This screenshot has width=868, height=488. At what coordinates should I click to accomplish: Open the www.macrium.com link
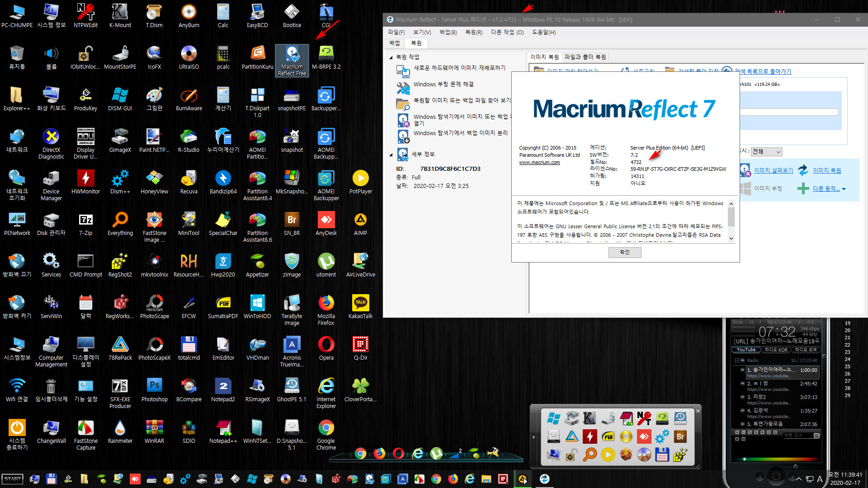[x=539, y=163]
